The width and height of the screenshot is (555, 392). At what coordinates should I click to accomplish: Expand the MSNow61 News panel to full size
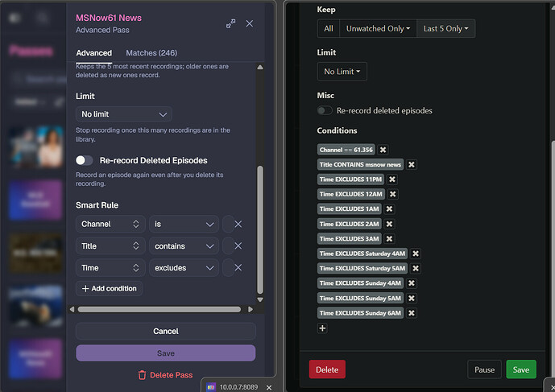tap(230, 23)
